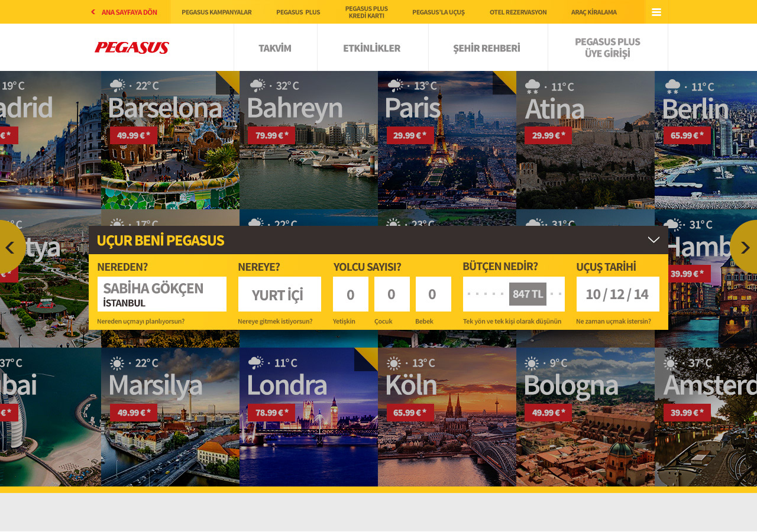The image size is (757, 532).
Task: Open the Uçuş Tarihi date field
Action: (x=618, y=294)
